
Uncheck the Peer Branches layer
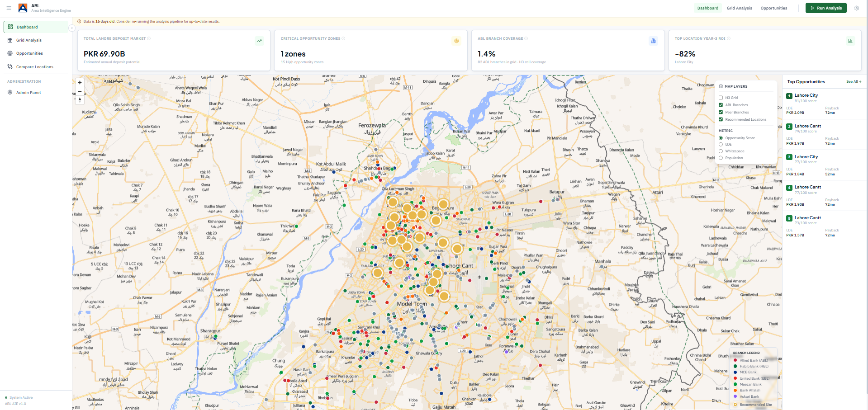[721, 112]
